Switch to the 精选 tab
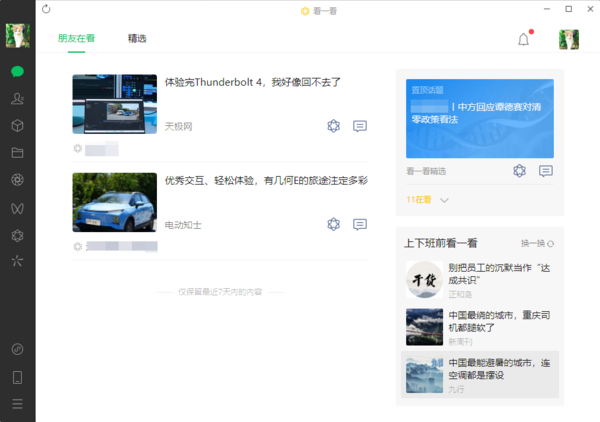 pos(137,39)
